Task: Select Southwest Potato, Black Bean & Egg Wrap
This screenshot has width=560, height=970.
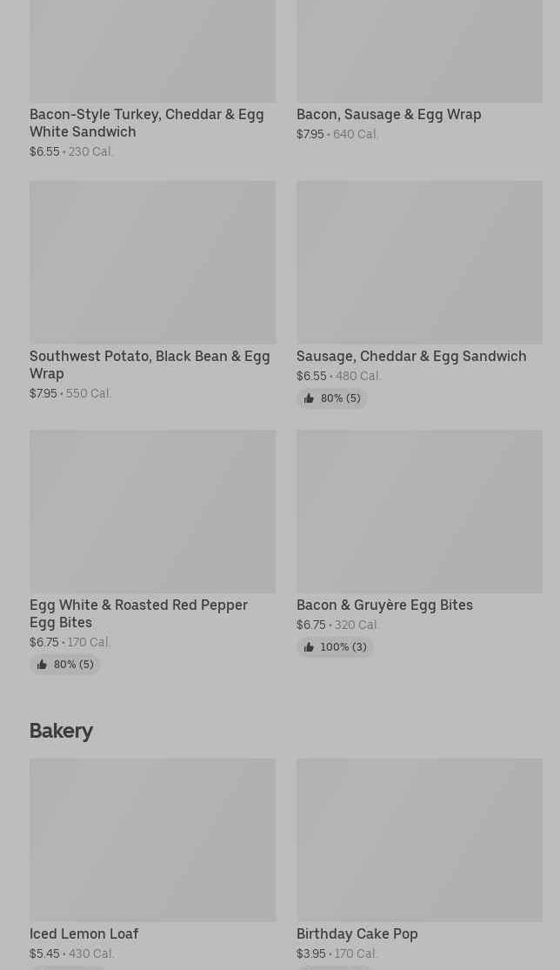Action: pyautogui.click(x=150, y=365)
